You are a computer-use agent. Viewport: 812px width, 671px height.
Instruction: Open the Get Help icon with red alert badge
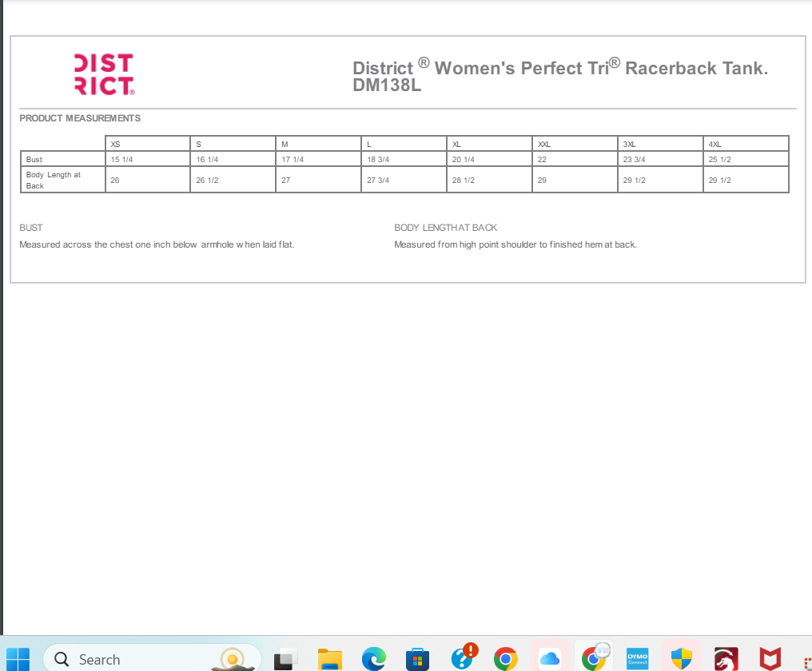463,657
